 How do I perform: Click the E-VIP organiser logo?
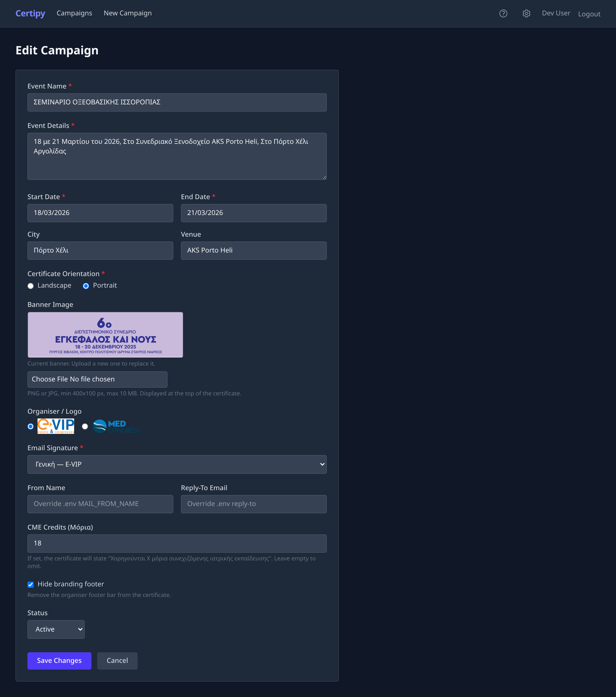click(56, 426)
